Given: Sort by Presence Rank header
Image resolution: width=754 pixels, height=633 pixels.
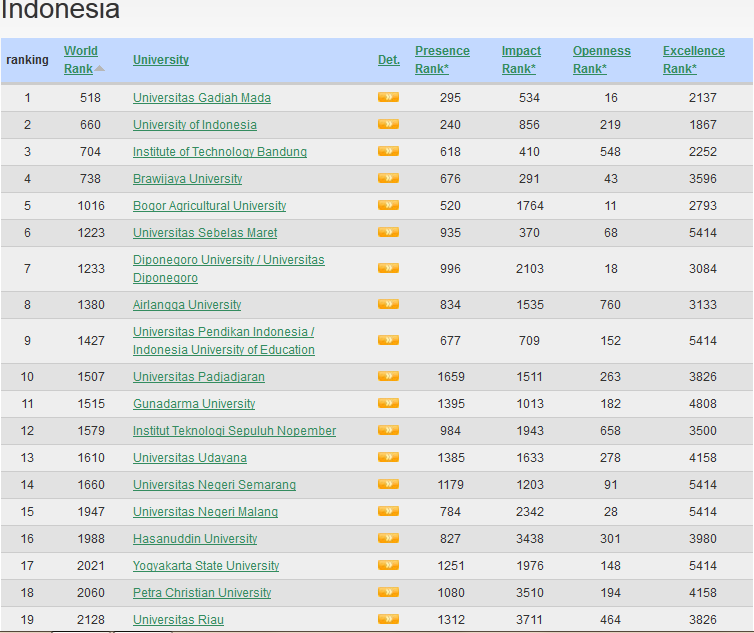Looking at the screenshot, I should coord(442,60).
